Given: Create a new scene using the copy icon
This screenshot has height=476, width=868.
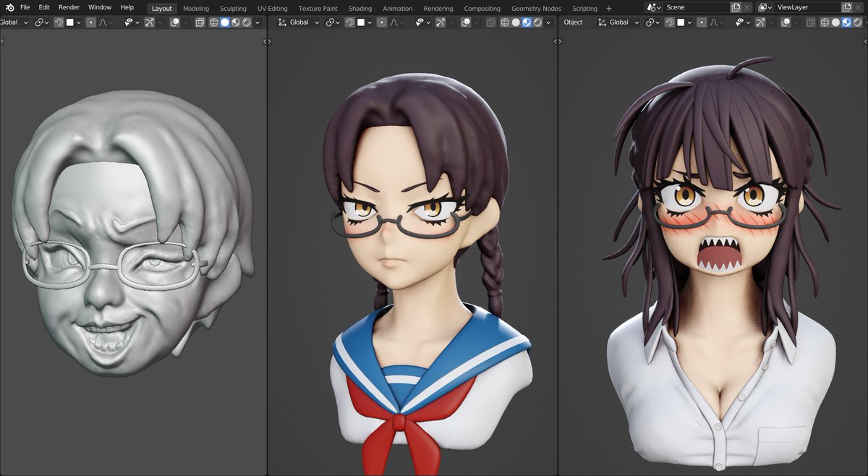Looking at the screenshot, I should pyautogui.click(x=736, y=7).
